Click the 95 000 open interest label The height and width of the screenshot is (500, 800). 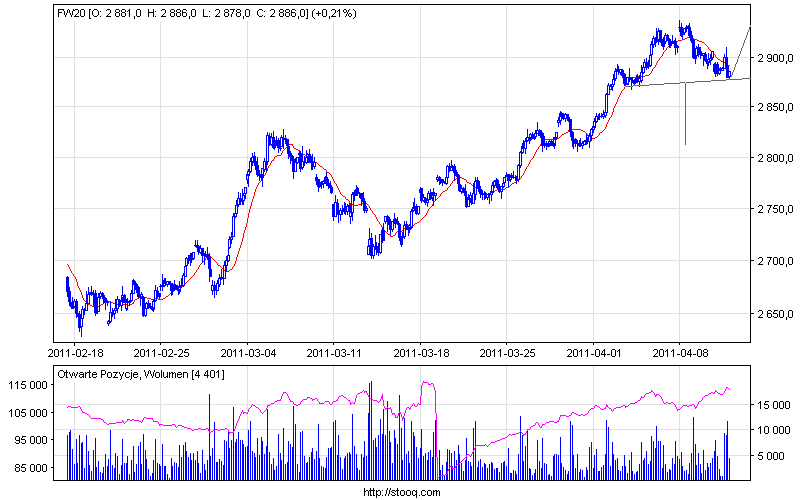pyautogui.click(x=31, y=441)
